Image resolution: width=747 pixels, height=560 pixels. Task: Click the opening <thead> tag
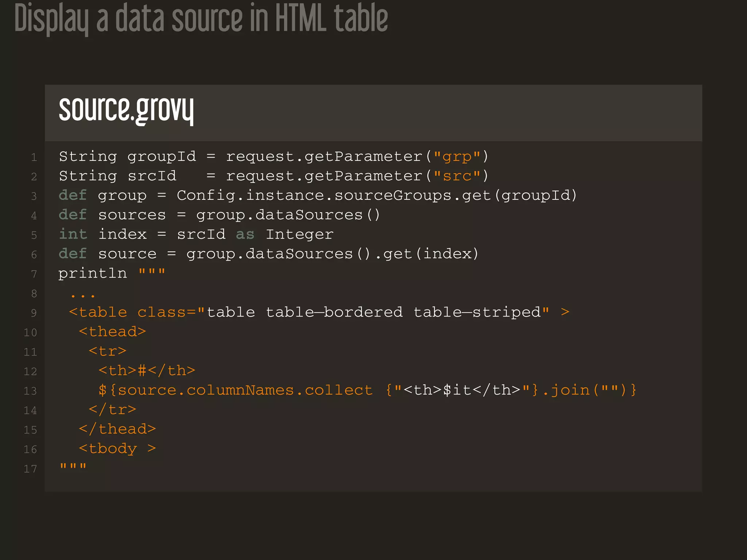point(112,332)
